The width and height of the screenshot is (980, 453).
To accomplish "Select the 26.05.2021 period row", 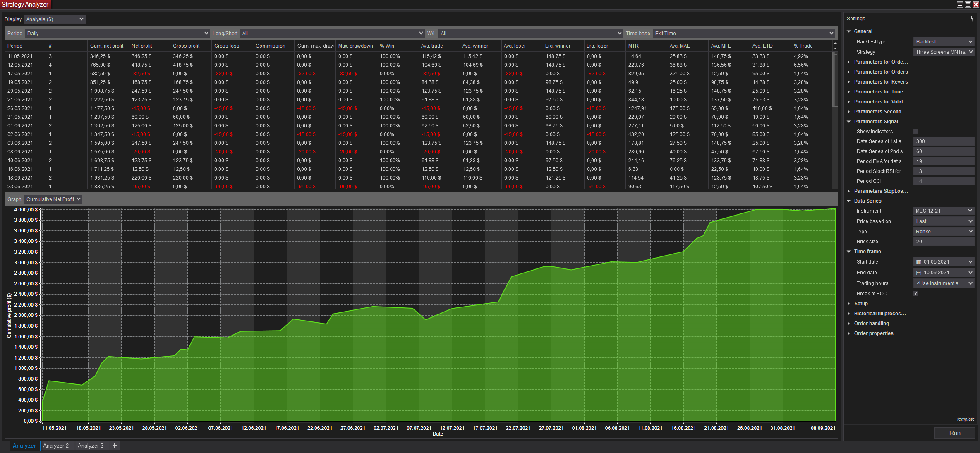I will [x=418, y=108].
